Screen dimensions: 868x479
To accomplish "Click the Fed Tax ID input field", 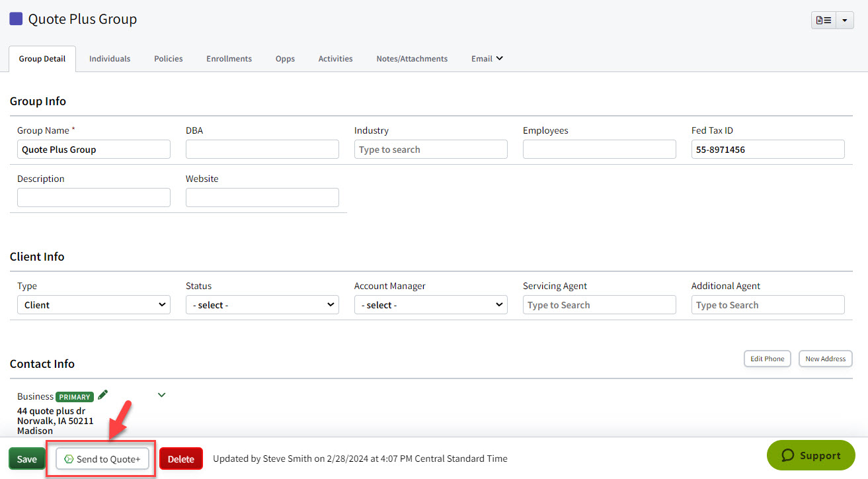I will click(767, 149).
